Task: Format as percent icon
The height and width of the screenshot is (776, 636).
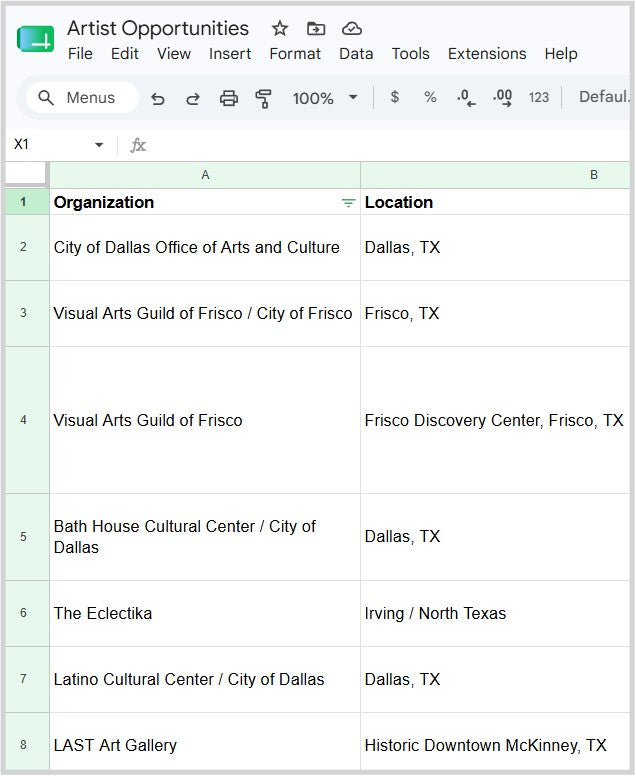Action: coord(430,97)
